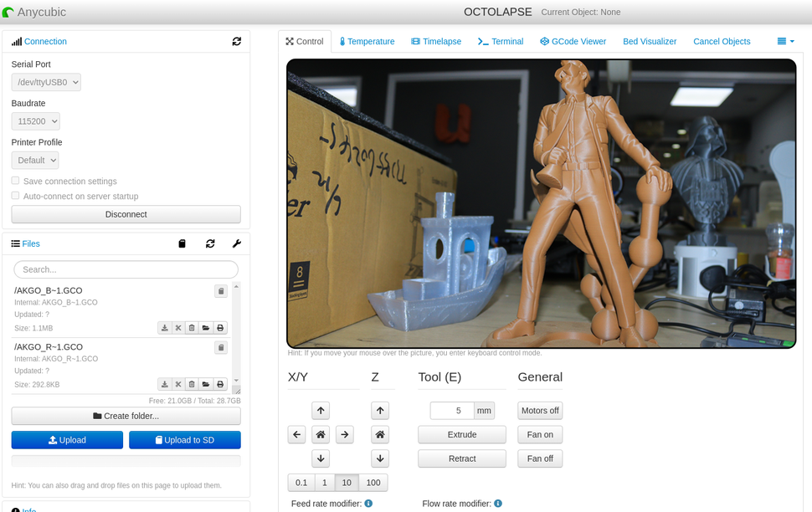The width and height of the screenshot is (812, 512).
Task: Enable Auto-connect on server startup
Action: click(x=14, y=195)
